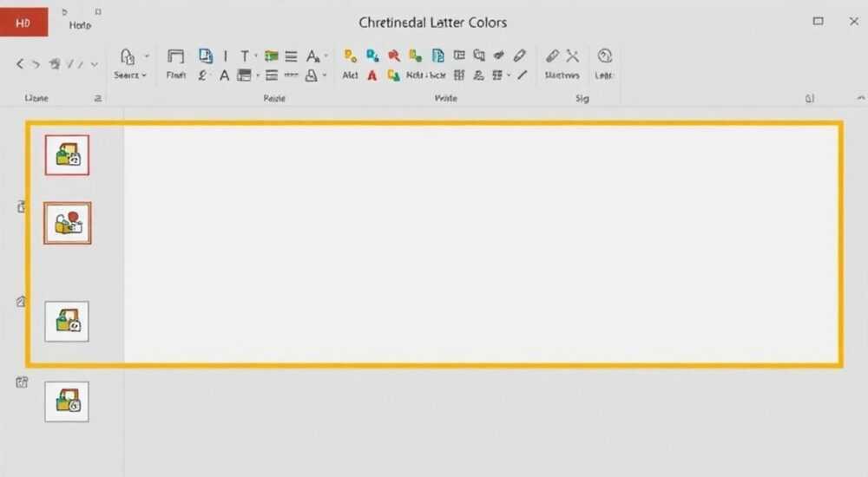The width and height of the screenshot is (868, 477).
Task: Open the dropdown beside the shaded table icon
Action: [x=258, y=75]
